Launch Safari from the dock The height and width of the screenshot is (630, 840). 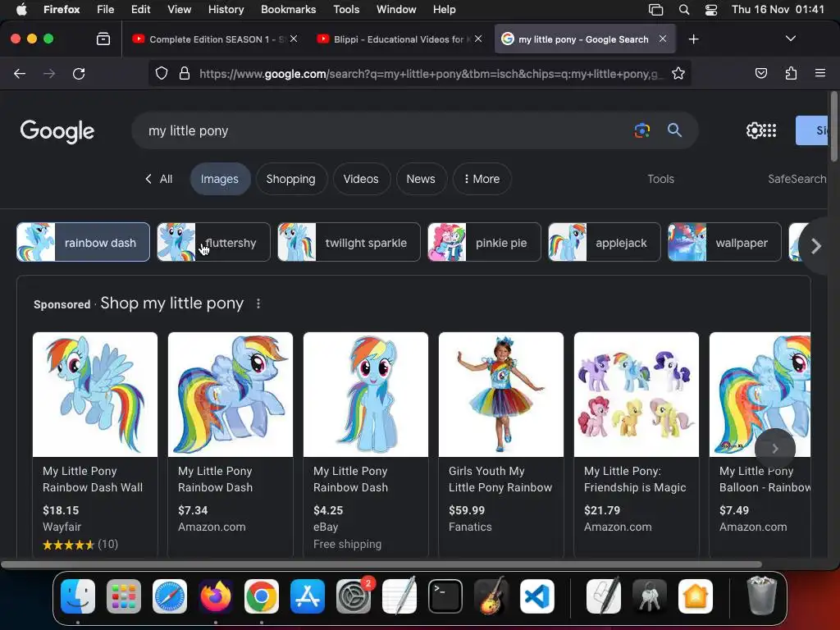click(x=170, y=596)
